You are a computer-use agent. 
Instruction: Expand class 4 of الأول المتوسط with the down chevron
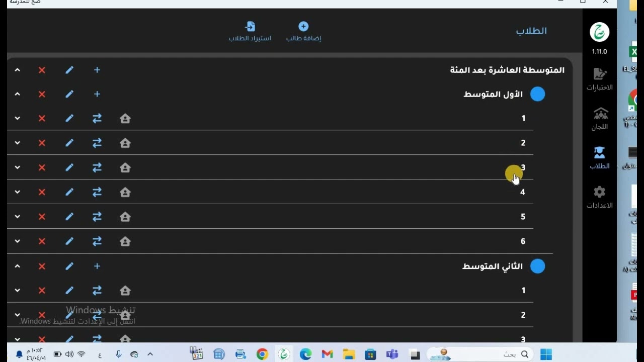(x=17, y=192)
